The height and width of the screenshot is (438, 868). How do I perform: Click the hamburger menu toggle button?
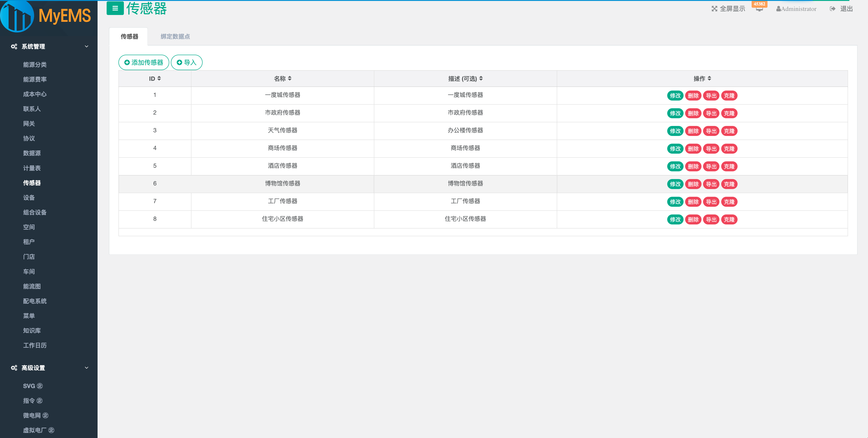coord(115,8)
